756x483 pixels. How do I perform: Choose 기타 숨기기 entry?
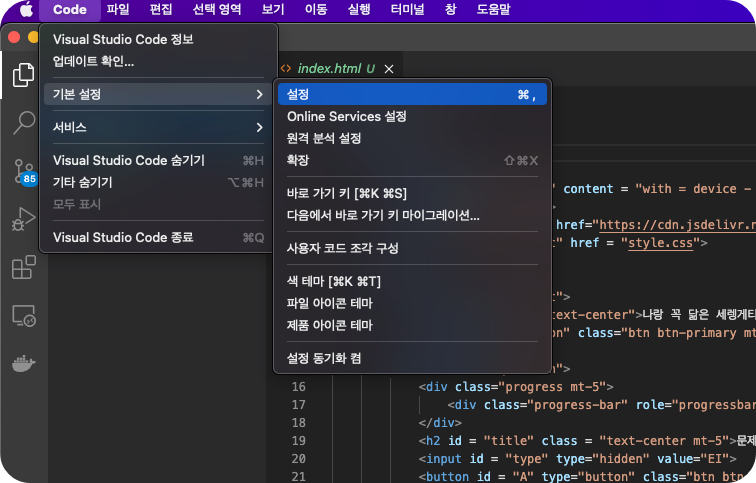click(159, 182)
